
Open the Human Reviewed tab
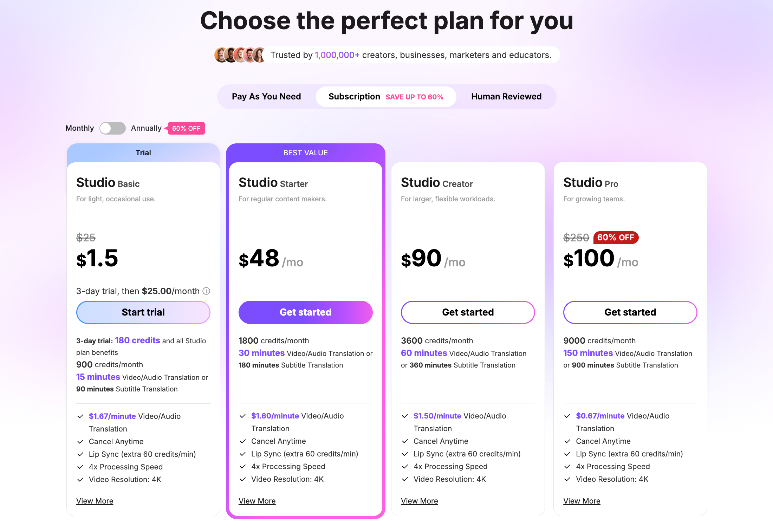506,96
